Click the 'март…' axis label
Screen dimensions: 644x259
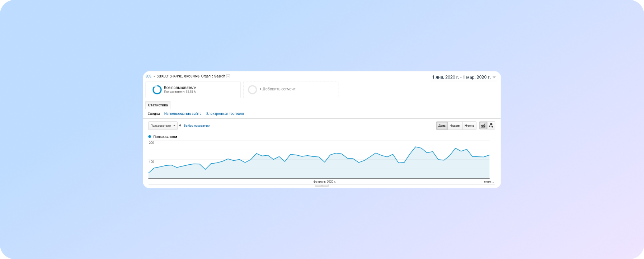tap(489, 182)
